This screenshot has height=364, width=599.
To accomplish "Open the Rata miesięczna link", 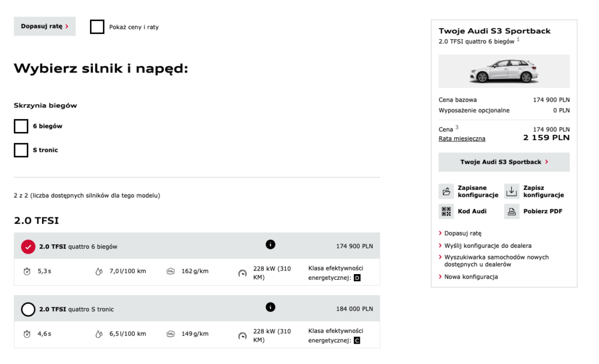I will (462, 138).
